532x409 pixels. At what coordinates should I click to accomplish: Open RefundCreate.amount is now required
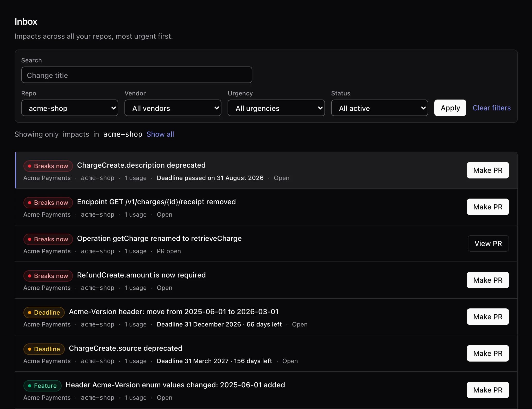(x=141, y=275)
